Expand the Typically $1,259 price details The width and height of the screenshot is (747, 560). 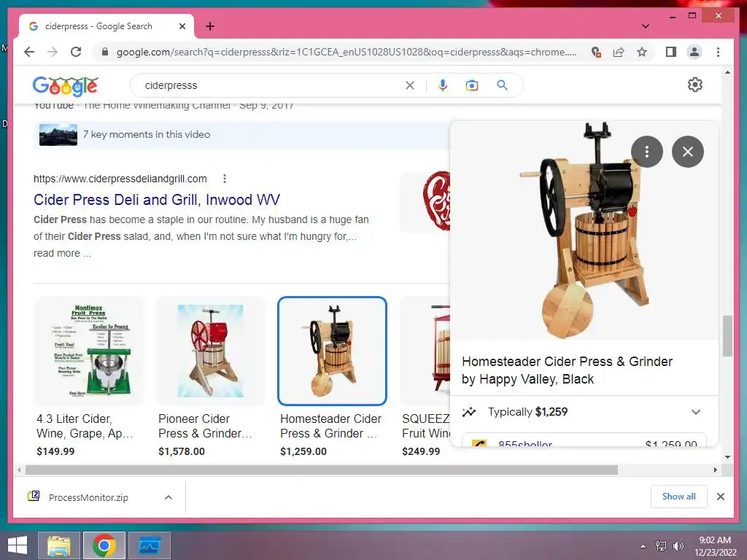click(695, 412)
